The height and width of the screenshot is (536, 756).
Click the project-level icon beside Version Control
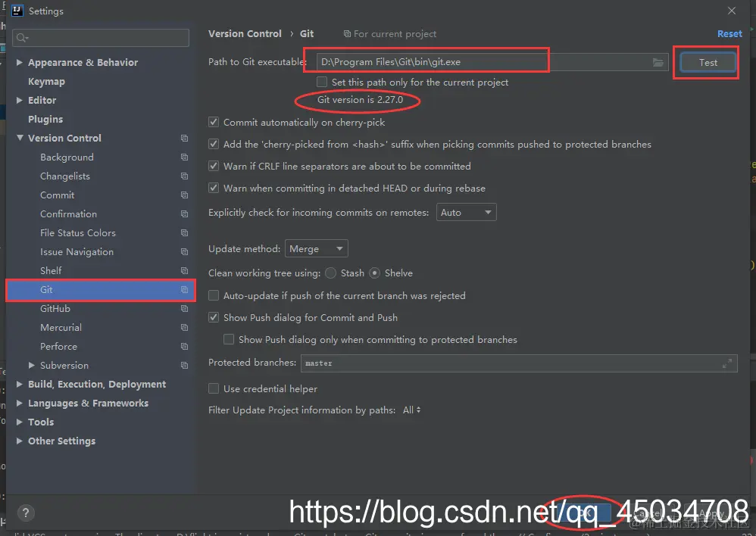(x=184, y=139)
